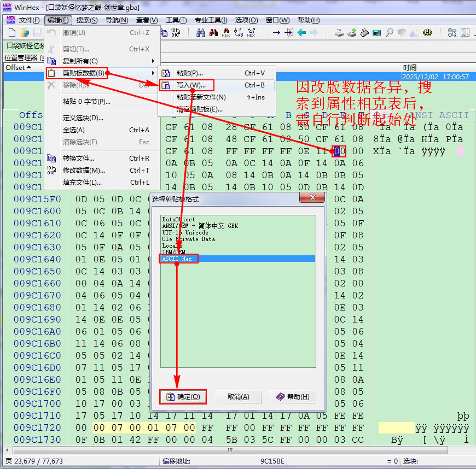Click the Go to sector toolbar icon
The image size is (476, 469).
point(289,32)
